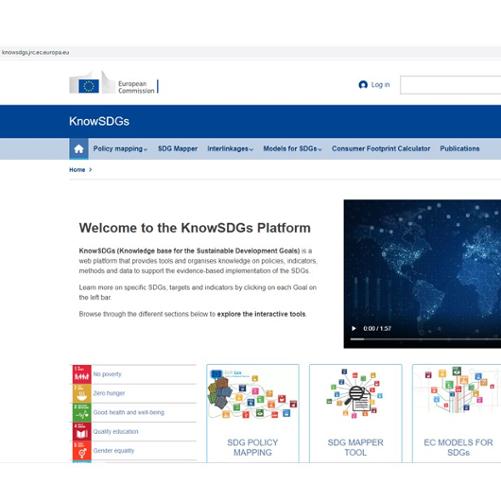Open the Gender equality link
The height and width of the screenshot is (501, 501).
click(114, 451)
